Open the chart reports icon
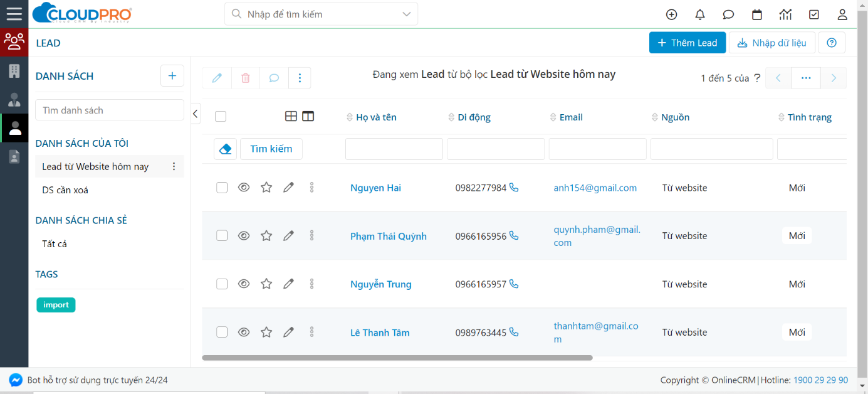The image size is (868, 394). pyautogui.click(x=785, y=14)
